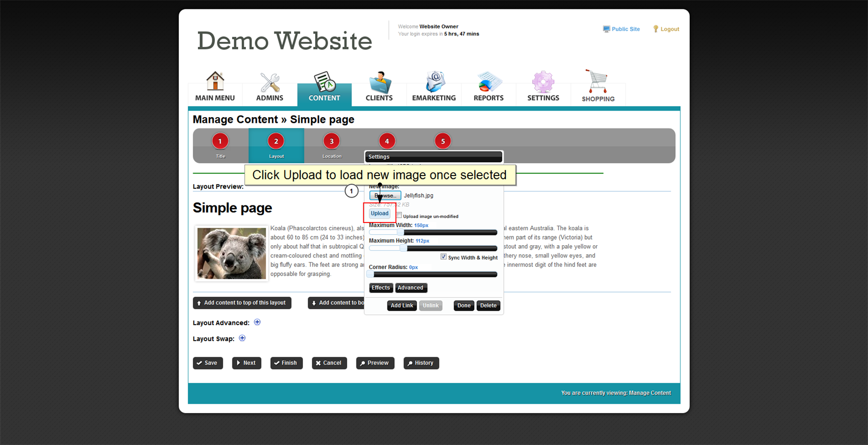Adjust the Corner Radius slider
The height and width of the screenshot is (445, 868).
click(x=371, y=275)
